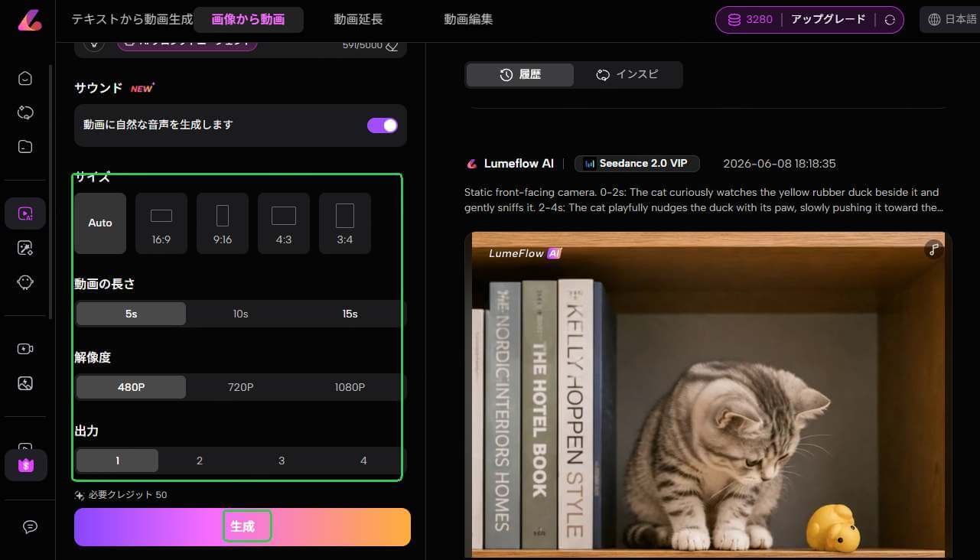Switch to 動画編集 tab
This screenshot has width=980, height=560.
point(468,20)
